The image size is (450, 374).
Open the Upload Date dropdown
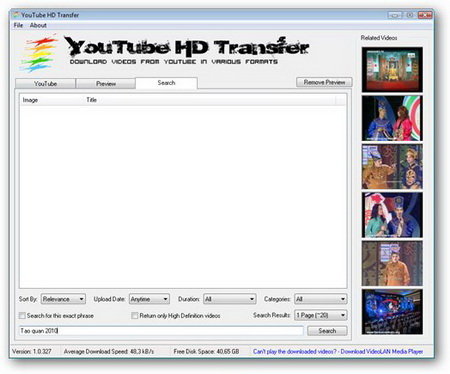pyautogui.click(x=149, y=299)
